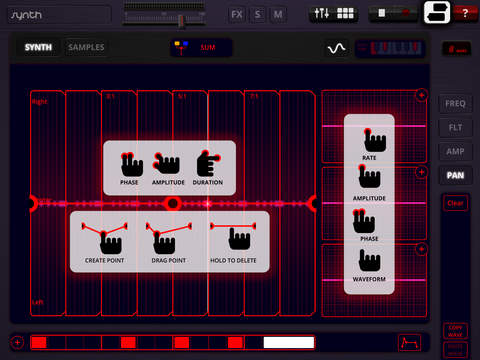Toggle the FX button
This screenshot has width=480, height=360.
point(237,14)
